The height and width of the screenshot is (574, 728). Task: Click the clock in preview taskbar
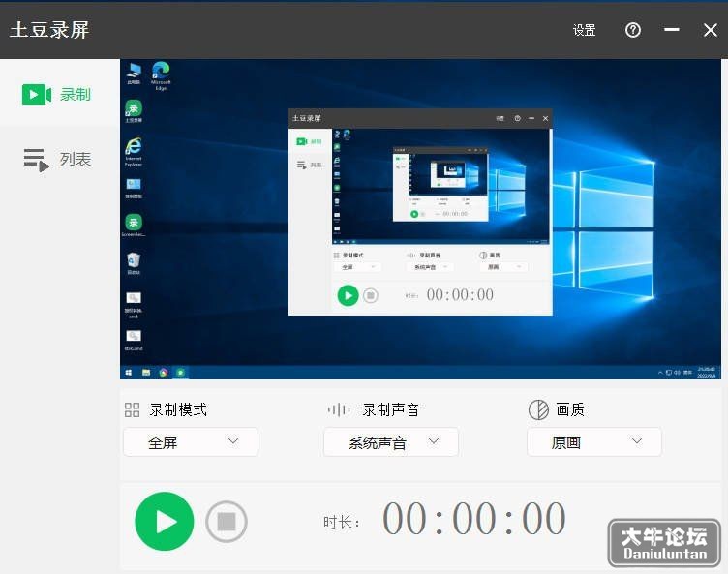[x=706, y=373]
